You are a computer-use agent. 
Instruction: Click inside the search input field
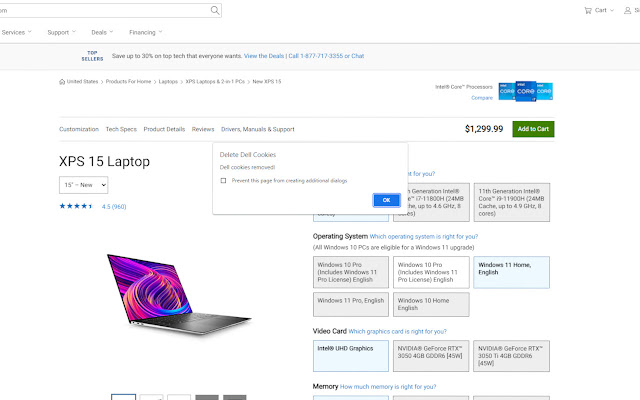pos(104,11)
